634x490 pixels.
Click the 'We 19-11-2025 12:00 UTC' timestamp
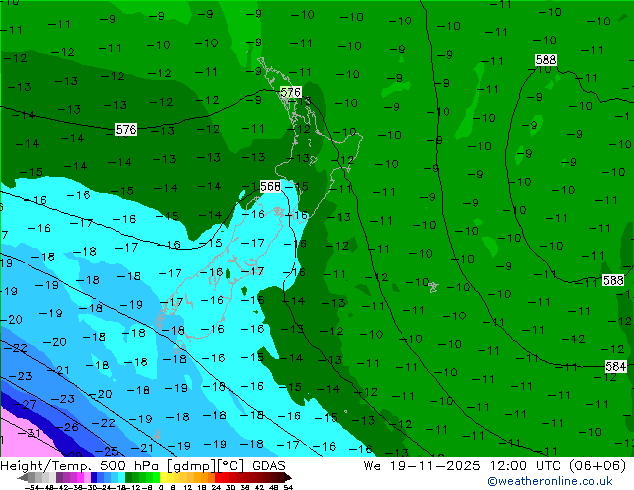pos(464,466)
